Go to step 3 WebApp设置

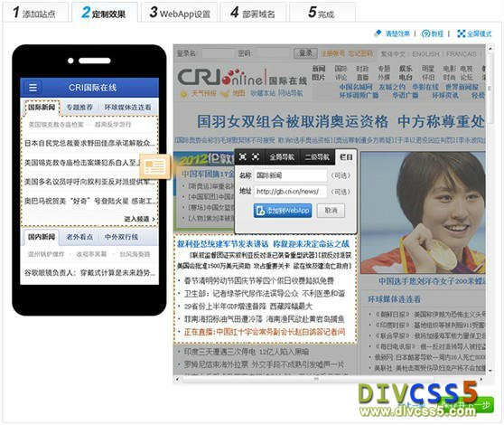[180, 14]
